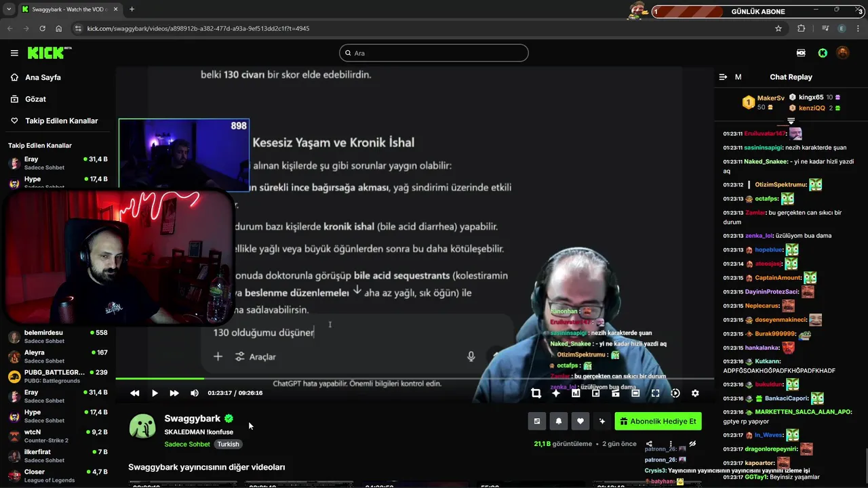Click the address bar URL
The height and width of the screenshot is (488, 868).
click(x=198, y=28)
